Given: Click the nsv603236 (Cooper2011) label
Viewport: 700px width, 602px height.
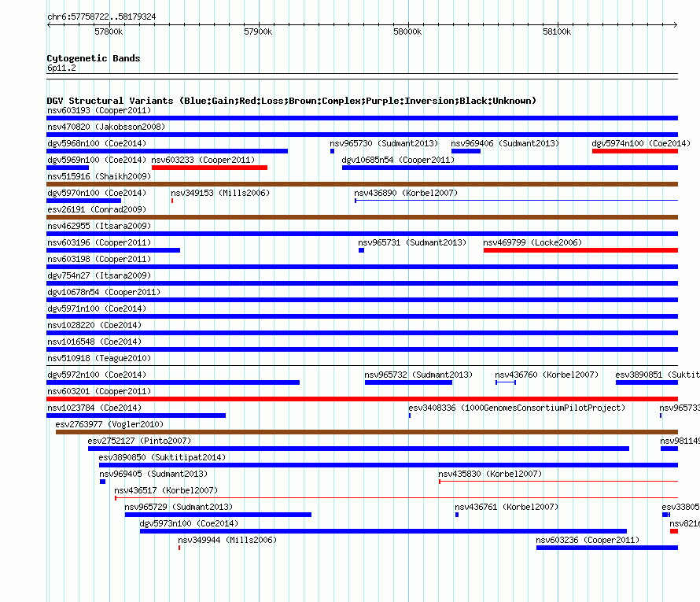Looking at the screenshot, I should point(588,540).
